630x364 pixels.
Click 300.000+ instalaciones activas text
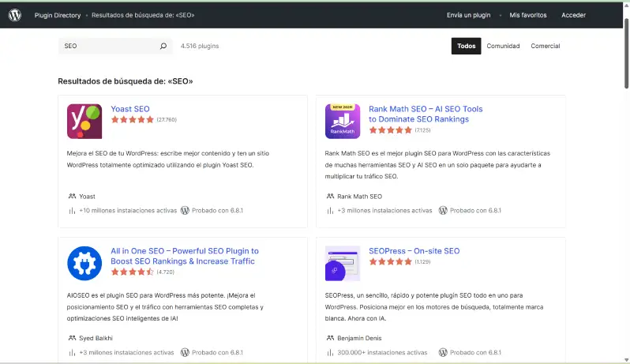point(382,353)
